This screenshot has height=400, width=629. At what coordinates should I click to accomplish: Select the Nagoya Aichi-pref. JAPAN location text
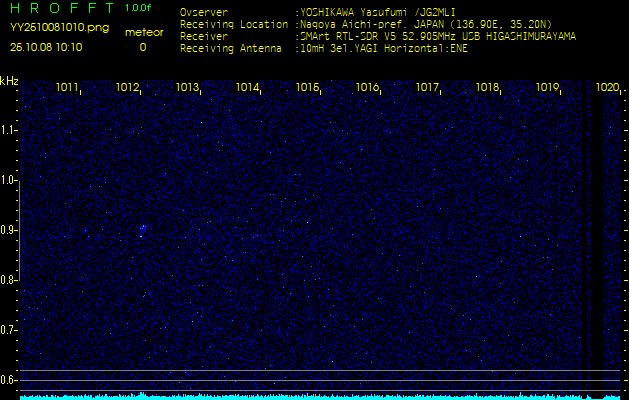(426, 24)
